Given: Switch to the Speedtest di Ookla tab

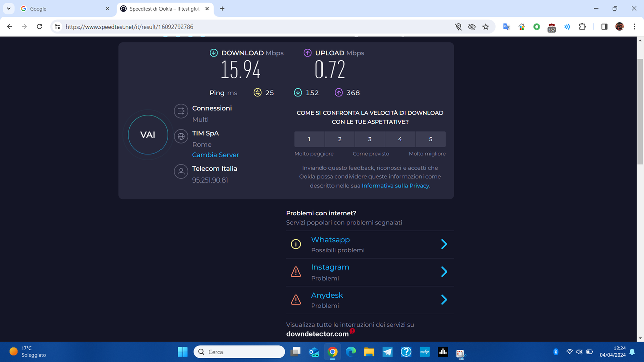Looking at the screenshot, I should (165, 9).
